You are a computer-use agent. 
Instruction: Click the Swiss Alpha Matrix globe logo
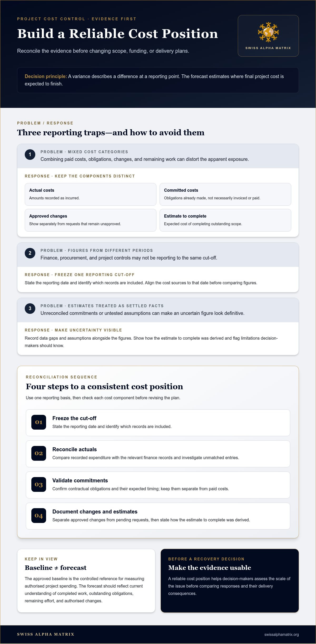click(268, 32)
